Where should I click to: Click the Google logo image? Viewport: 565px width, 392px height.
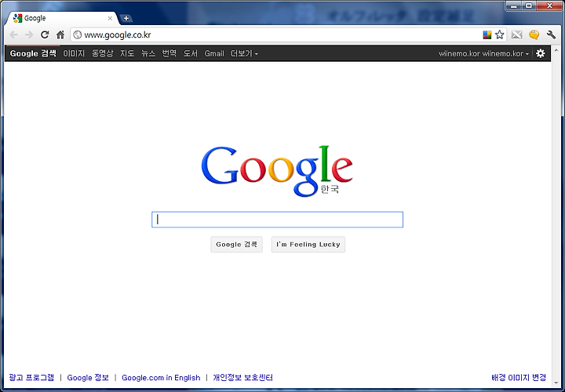pos(277,171)
